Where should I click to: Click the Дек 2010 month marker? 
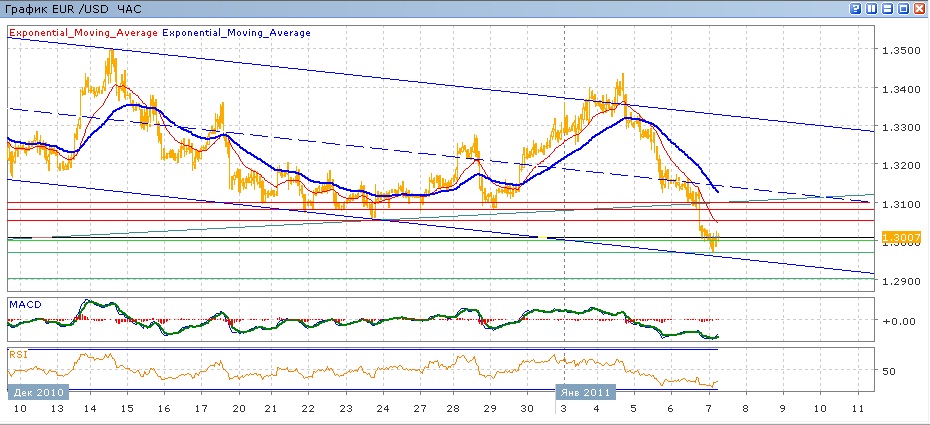(36, 394)
